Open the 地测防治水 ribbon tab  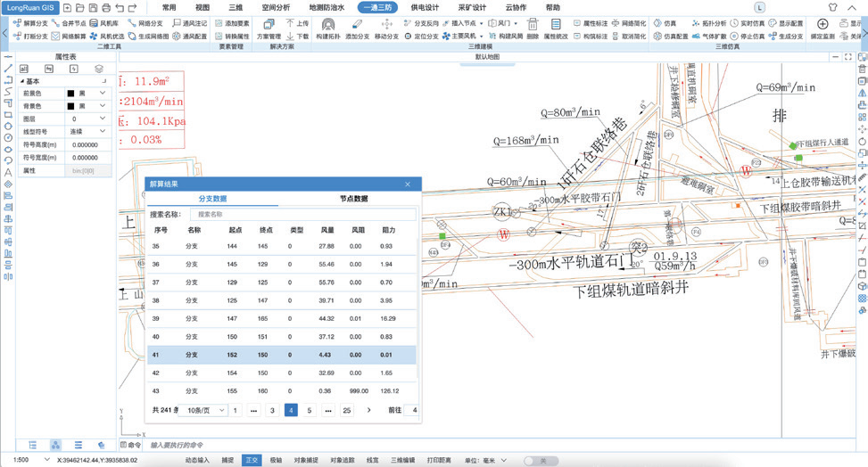click(x=327, y=7)
